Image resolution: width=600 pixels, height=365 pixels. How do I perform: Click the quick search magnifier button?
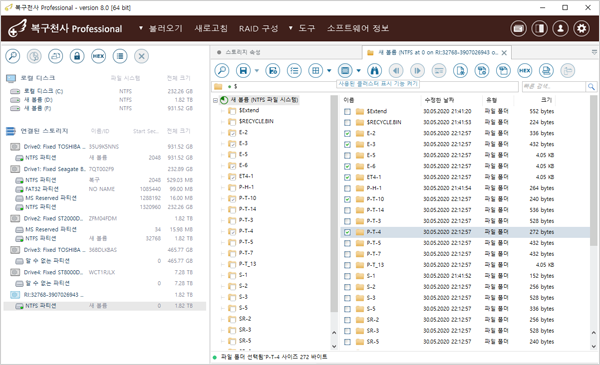pyautogui.click(x=591, y=87)
